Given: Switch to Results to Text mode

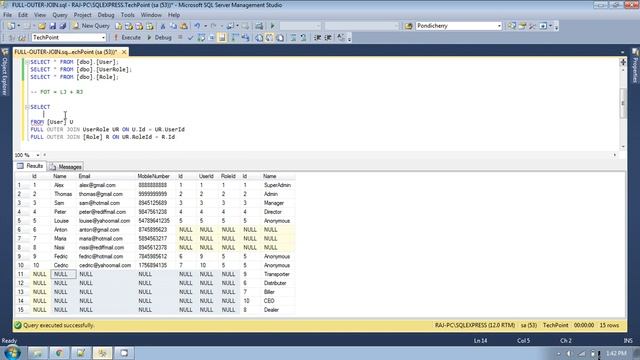Looking at the screenshot, I should pos(259,38).
